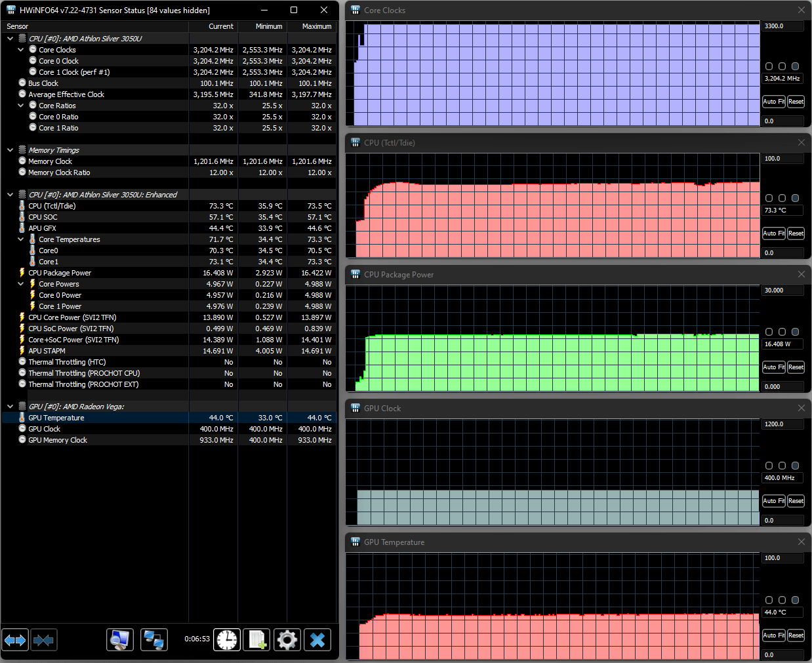Screen dimensions: 812x663
Task: Select third radio option in CPU (Tctl/Tdie) graph
Action: tap(795, 198)
